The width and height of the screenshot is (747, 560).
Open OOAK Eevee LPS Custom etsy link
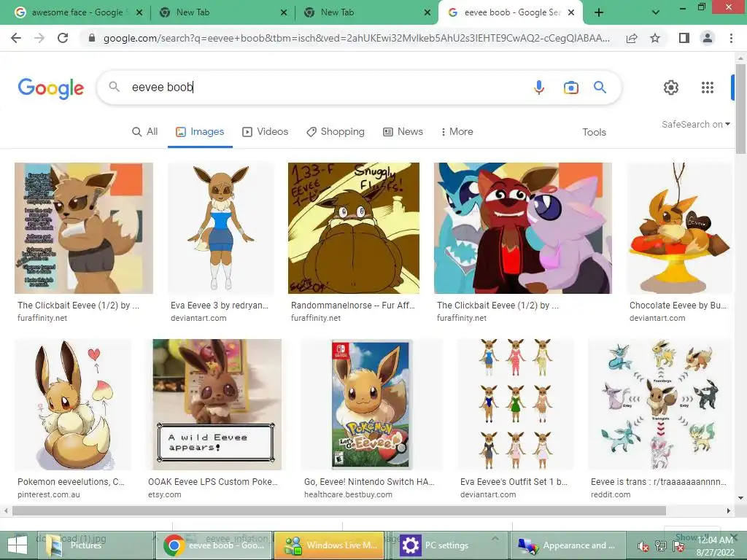(x=213, y=488)
